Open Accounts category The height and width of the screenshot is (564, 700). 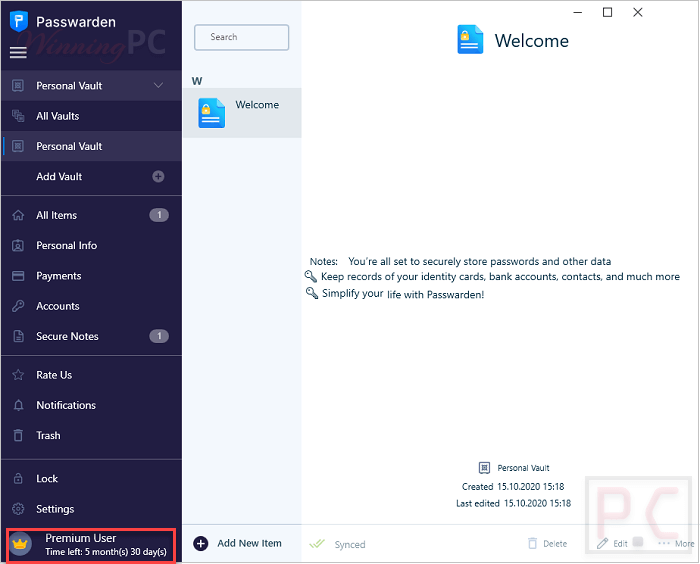tap(91, 306)
